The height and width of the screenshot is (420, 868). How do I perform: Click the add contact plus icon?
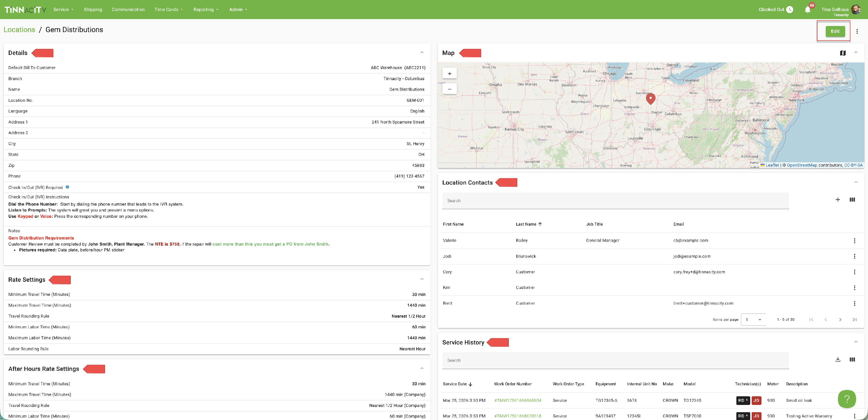[x=837, y=200]
